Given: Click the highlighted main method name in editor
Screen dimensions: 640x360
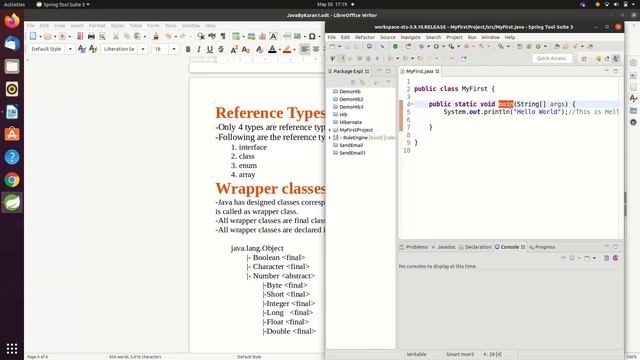Looking at the screenshot, I should pyautogui.click(x=506, y=104).
